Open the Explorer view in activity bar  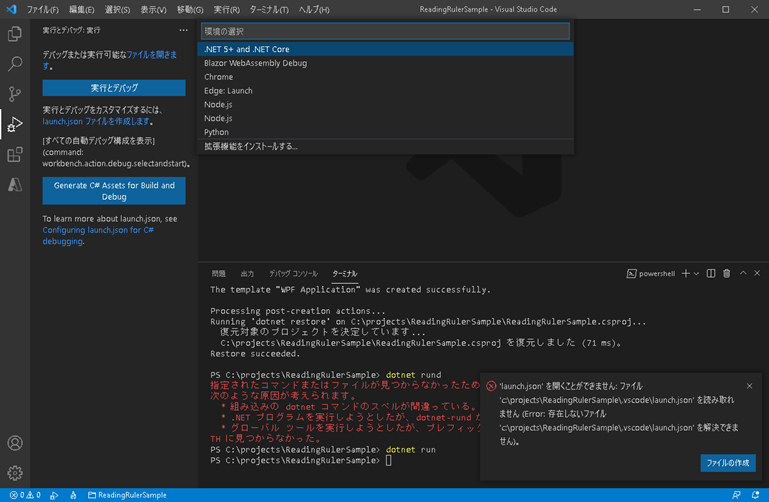pyautogui.click(x=15, y=34)
